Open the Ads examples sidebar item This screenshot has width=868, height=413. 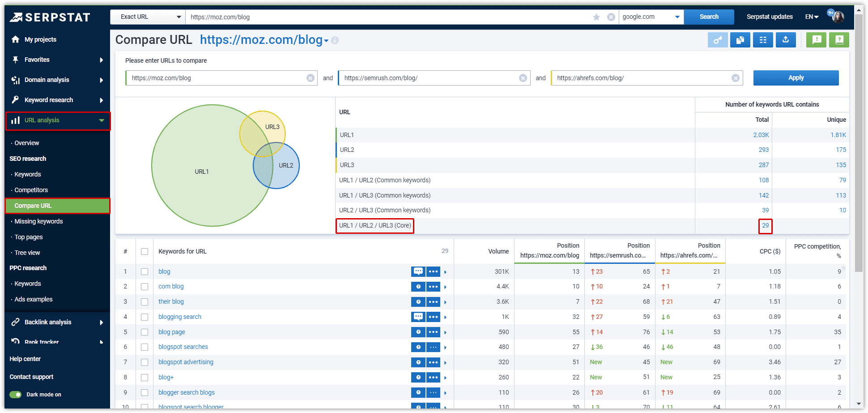[34, 299]
